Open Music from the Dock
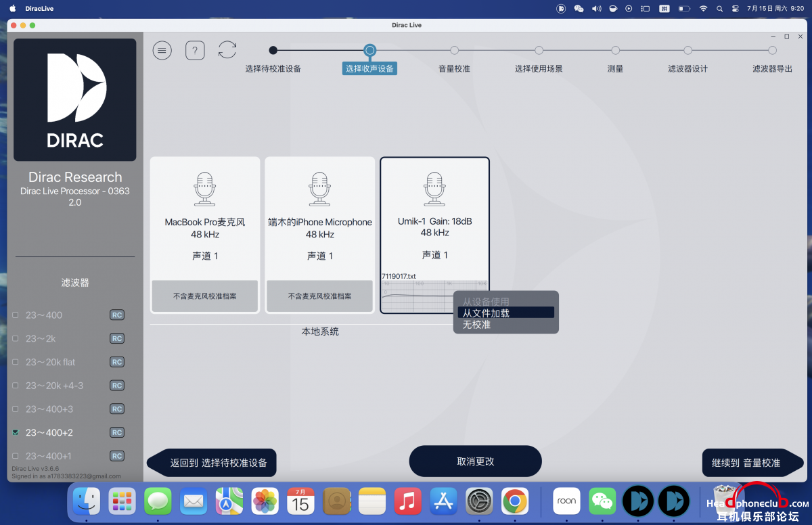The image size is (812, 525). 407,501
